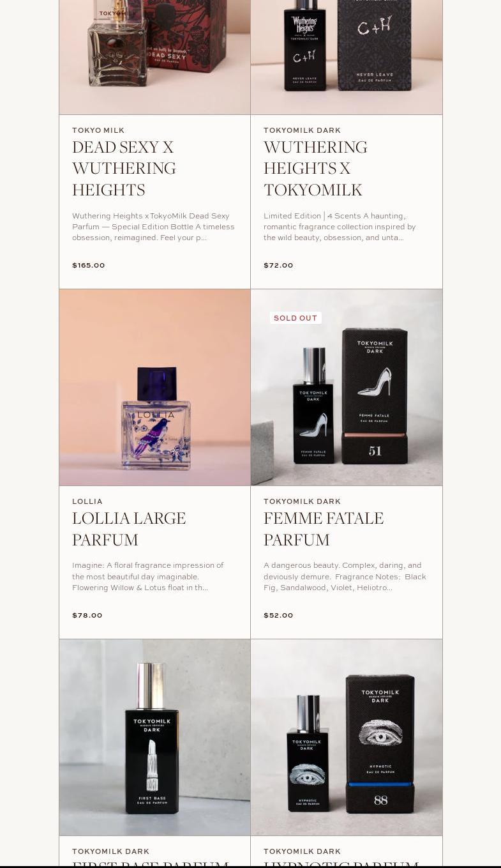501x868 pixels.
Task: Click the Tokyo Milk brand label above Dead Sexy
Action: (x=98, y=130)
